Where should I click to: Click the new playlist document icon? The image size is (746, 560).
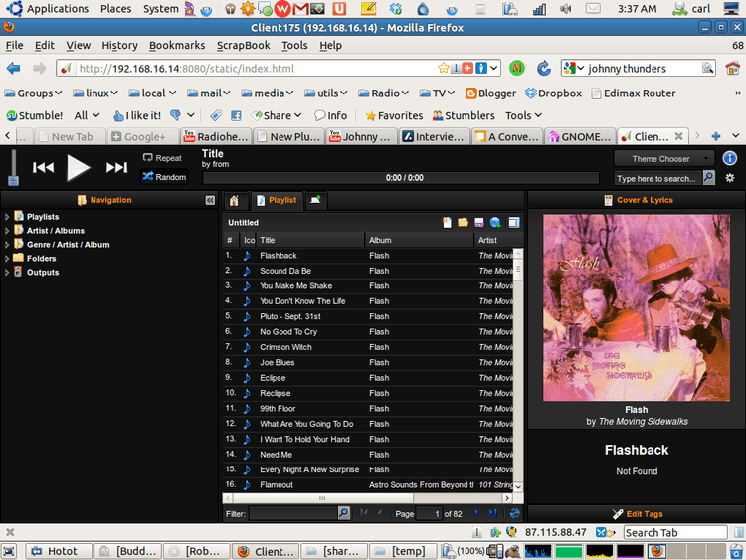coord(447,222)
